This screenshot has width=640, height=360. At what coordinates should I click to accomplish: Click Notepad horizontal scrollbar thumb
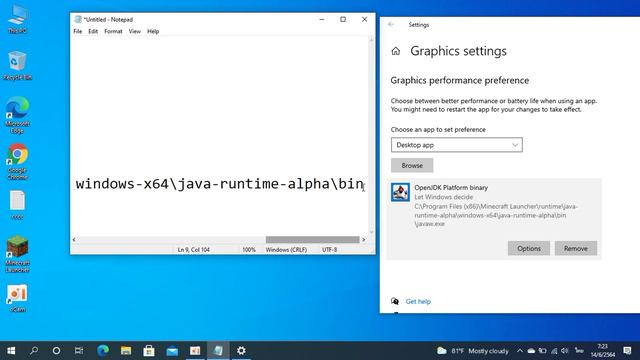[x=312, y=240]
